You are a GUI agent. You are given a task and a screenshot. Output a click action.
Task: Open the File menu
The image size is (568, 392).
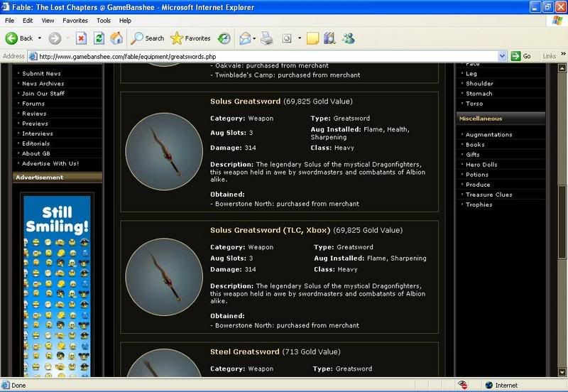click(x=9, y=21)
